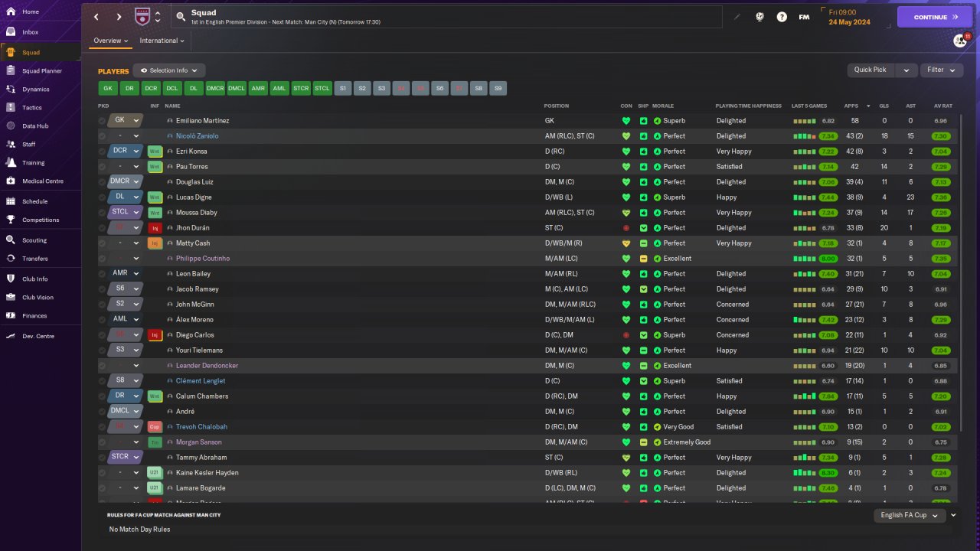Sort the table by the Apps column header
Viewport: 980px width, 551px height.
coord(851,106)
